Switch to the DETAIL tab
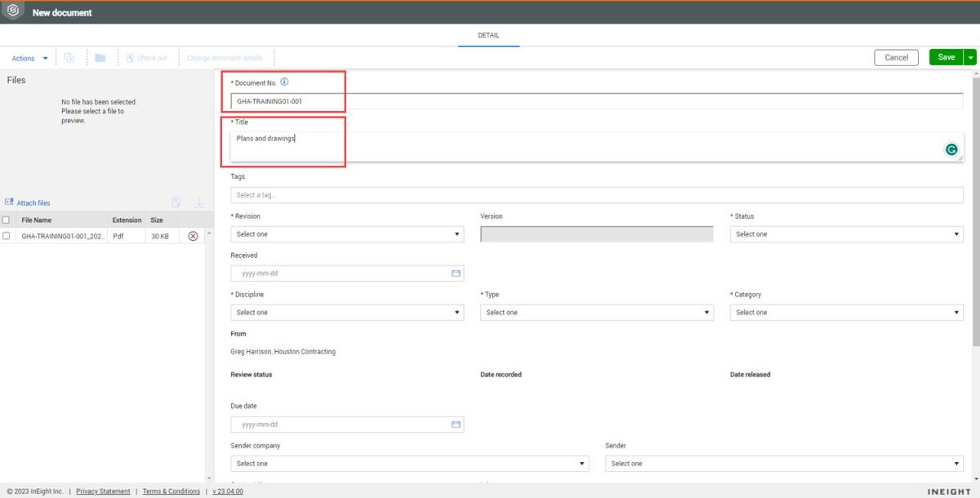This screenshot has height=498, width=980. tap(488, 36)
